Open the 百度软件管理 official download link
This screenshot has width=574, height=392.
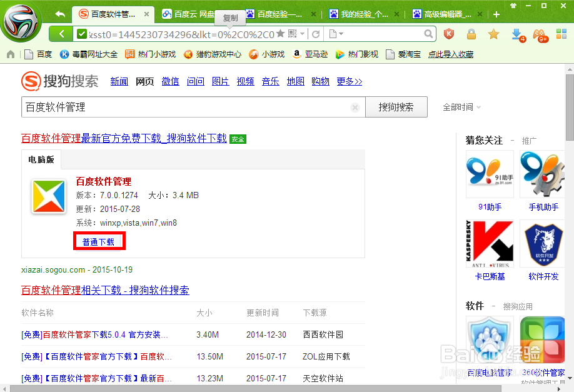click(122, 138)
